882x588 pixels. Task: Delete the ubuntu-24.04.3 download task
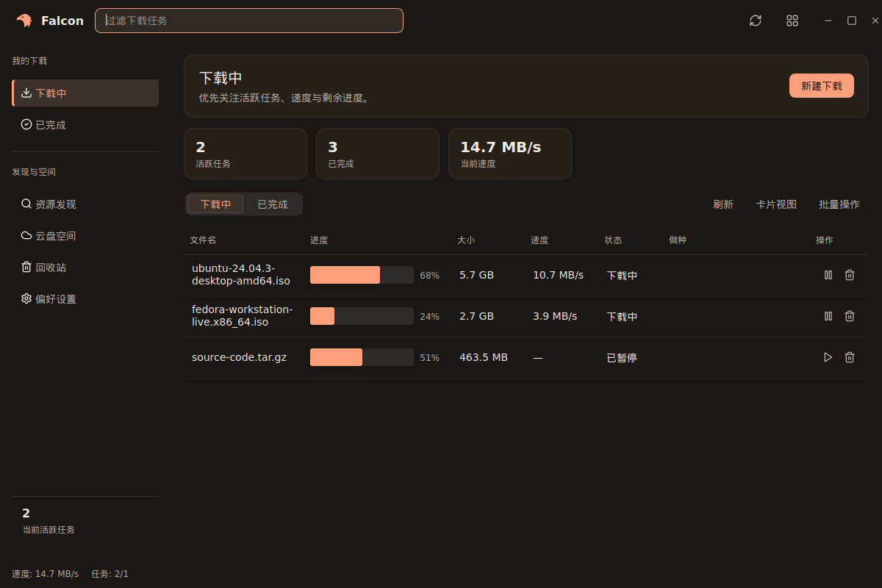click(x=850, y=275)
